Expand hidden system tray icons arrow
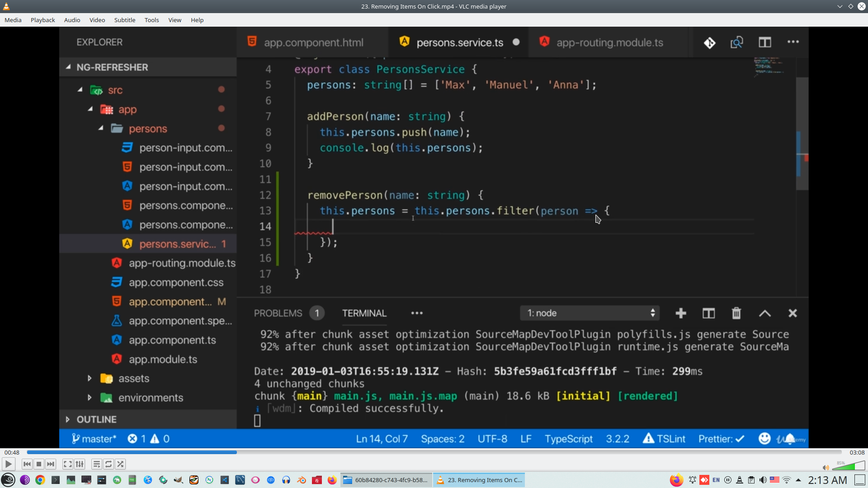 pyautogui.click(x=798, y=480)
